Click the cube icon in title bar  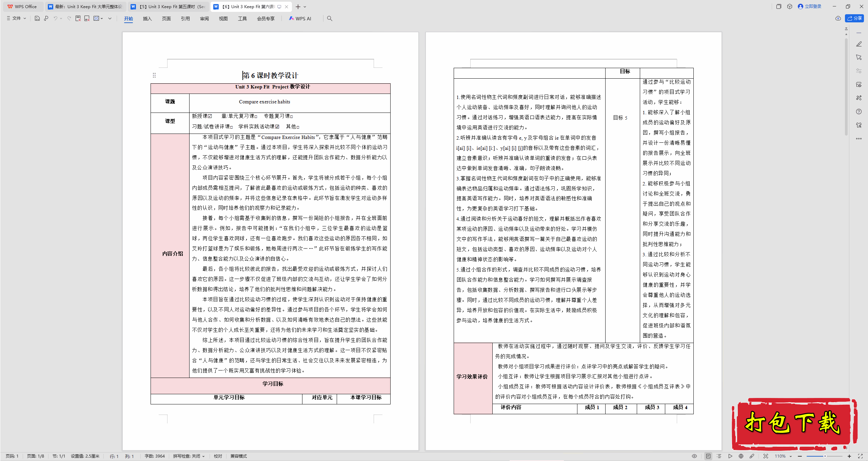click(x=790, y=6)
